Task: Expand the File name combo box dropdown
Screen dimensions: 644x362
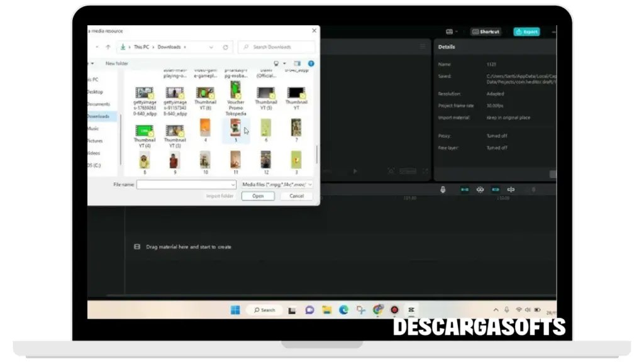Action: [233, 185]
